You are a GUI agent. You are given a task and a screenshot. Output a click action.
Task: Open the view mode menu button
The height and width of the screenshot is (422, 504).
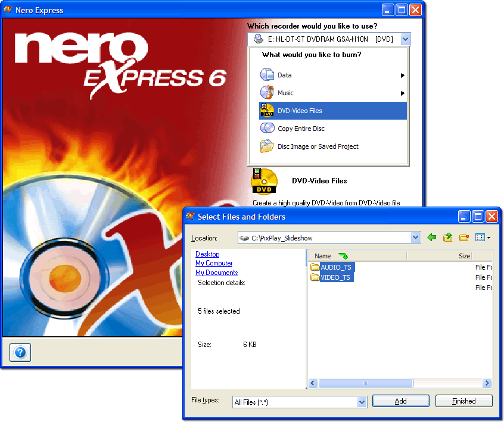click(x=483, y=237)
